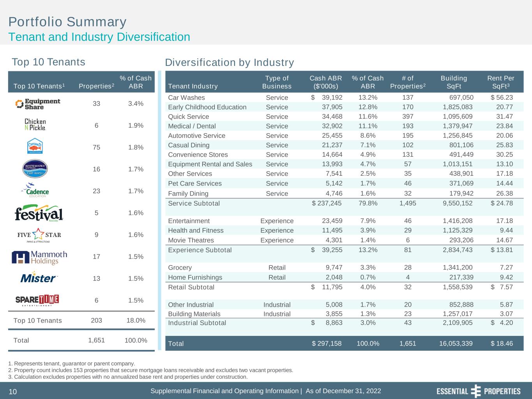
Task: Click the Five Star Parks logo
Action: pyautogui.click(x=39, y=235)
